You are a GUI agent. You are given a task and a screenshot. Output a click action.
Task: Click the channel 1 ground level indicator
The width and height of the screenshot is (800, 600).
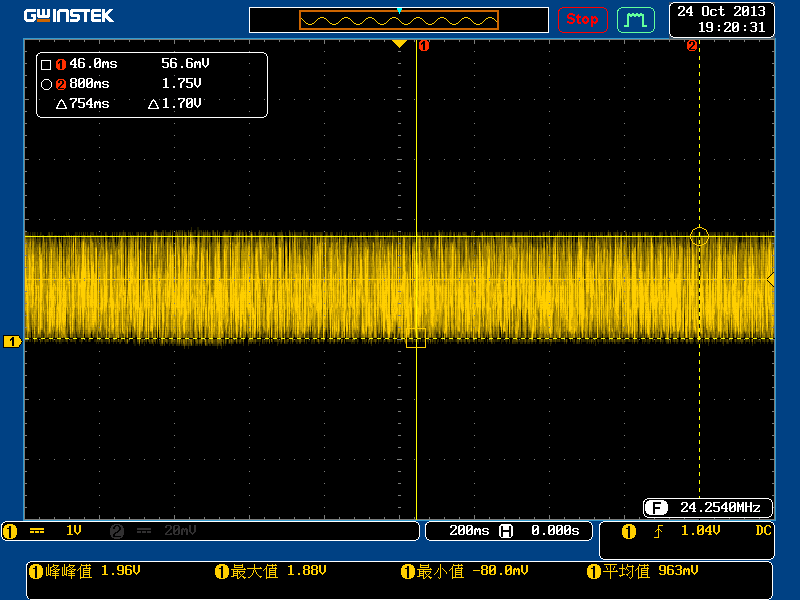point(12,342)
